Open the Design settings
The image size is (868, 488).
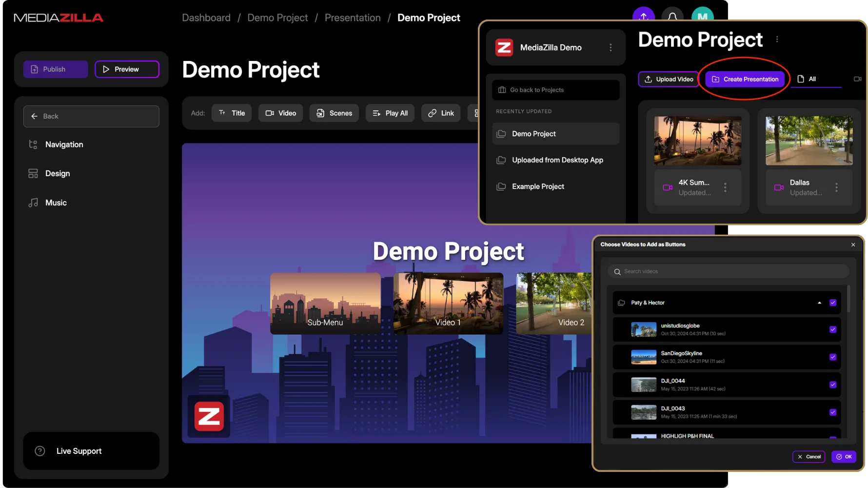pyautogui.click(x=57, y=173)
